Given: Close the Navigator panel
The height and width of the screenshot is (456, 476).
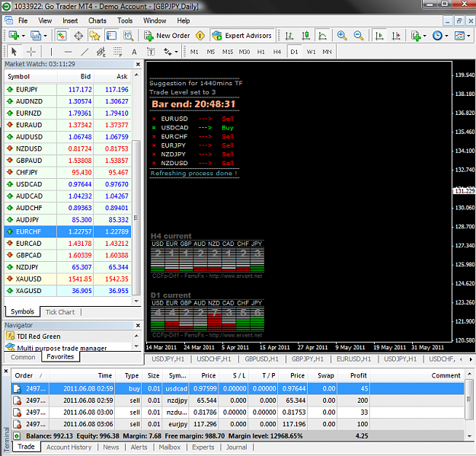Looking at the screenshot, I should (138, 325).
